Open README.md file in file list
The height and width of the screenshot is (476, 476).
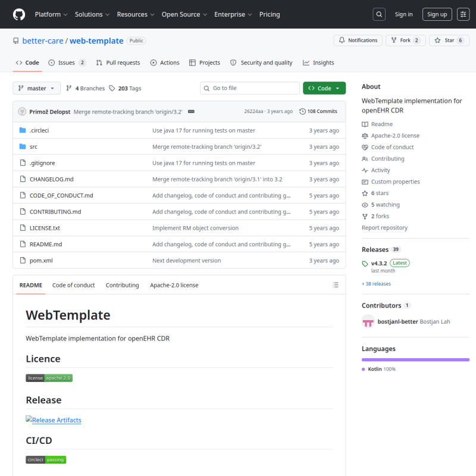tap(46, 245)
